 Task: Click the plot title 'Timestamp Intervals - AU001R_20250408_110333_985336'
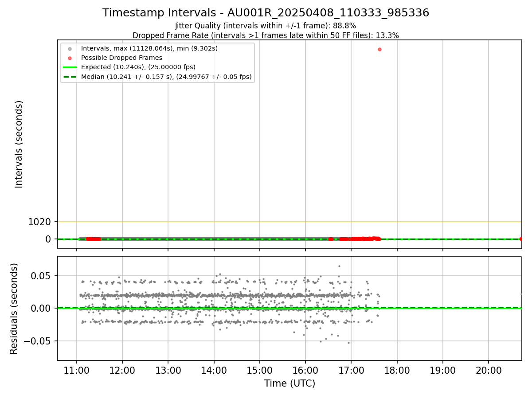pos(266,13)
